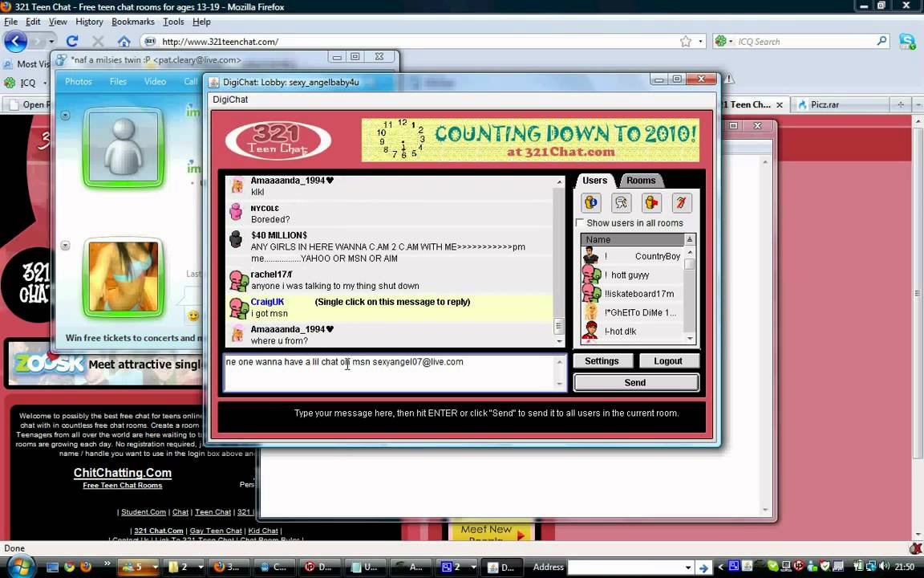Show hidden system tray icons
This screenshot has width=924, height=578.
pyautogui.click(x=720, y=568)
